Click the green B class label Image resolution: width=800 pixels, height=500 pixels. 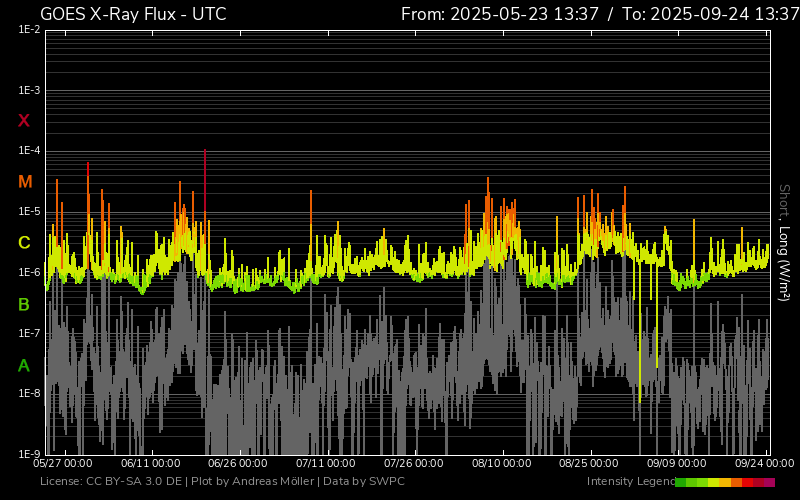pos(24,304)
